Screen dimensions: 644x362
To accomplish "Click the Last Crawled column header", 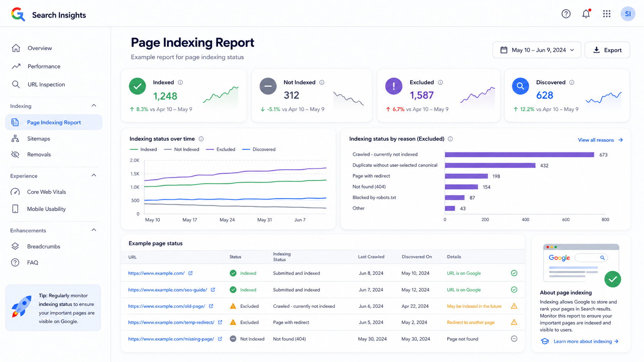I will click(x=371, y=257).
